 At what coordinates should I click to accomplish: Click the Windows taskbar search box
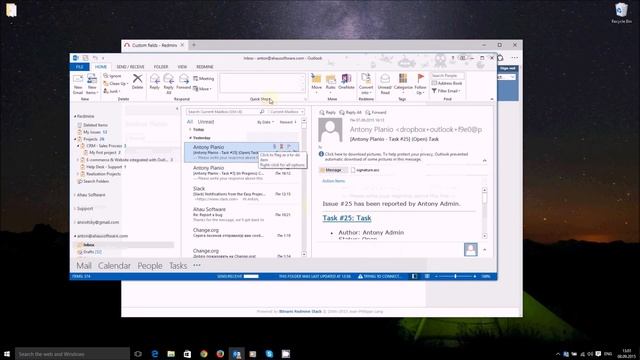[73, 354]
